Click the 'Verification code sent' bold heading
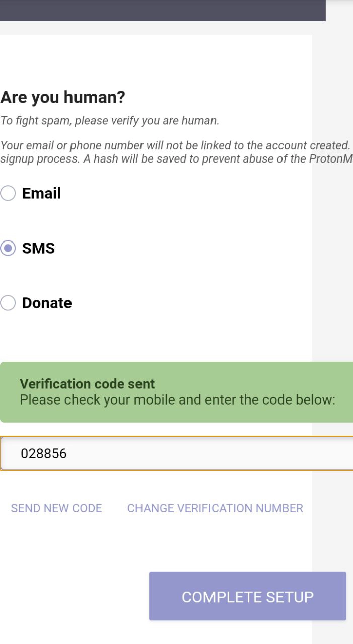Viewport: 353px width, 644px height. (x=87, y=384)
